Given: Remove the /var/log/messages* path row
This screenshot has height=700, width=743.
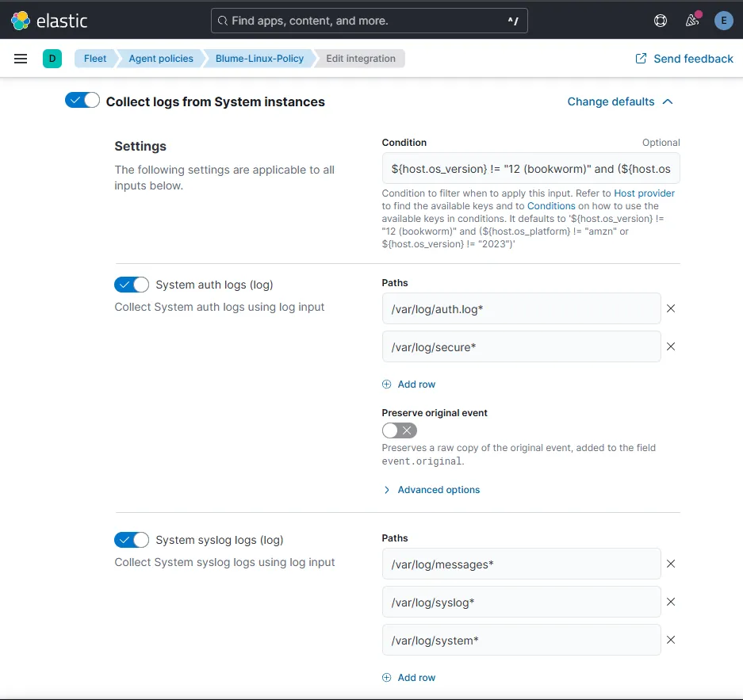Looking at the screenshot, I should 671,564.
